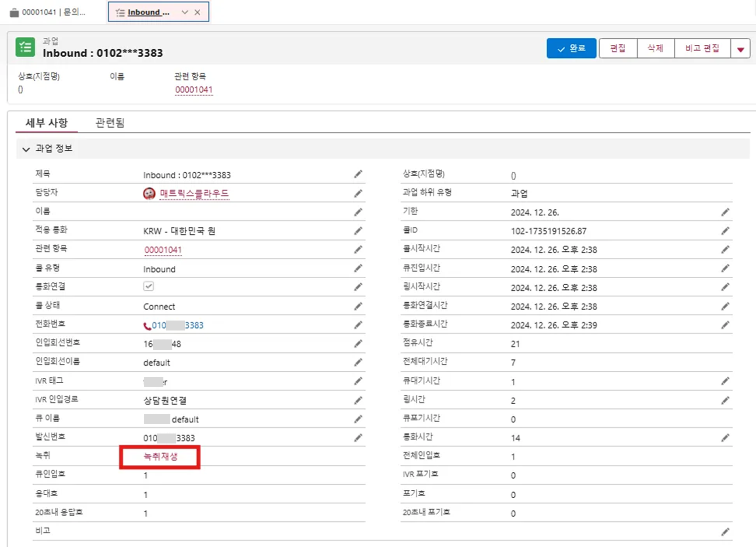This screenshot has height=547, width=756.
Task: Edit 발신번호 using its pencil icon
Action: pos(358,437)
